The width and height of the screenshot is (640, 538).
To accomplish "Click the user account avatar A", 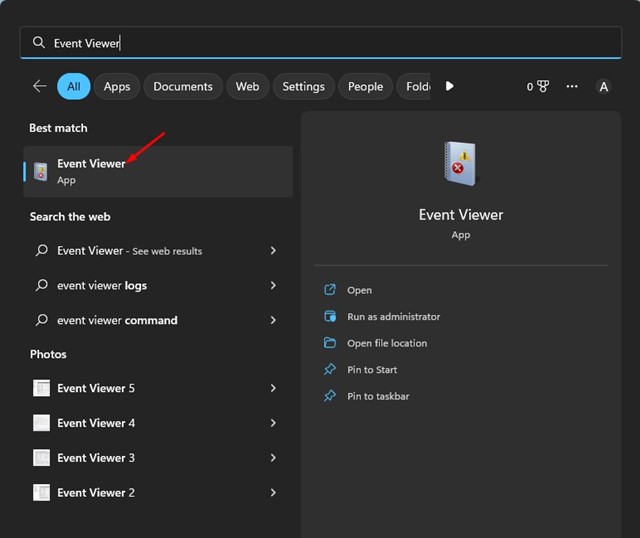I will pyautogui.click(x=603, y=87).
